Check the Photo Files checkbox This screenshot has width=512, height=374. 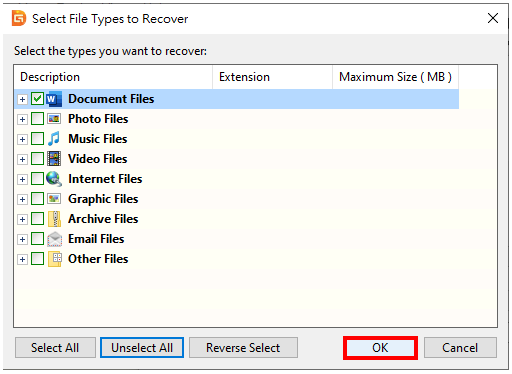pos(37,119)
